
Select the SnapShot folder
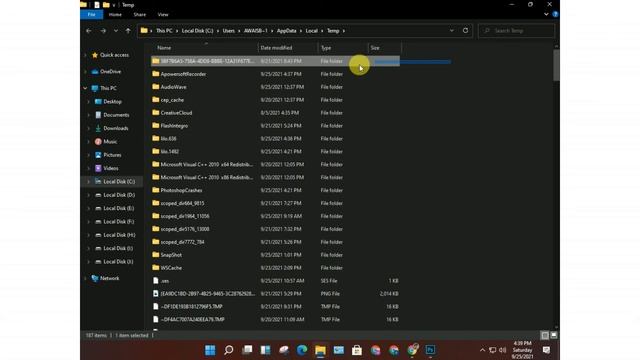[x=171, y=255]
